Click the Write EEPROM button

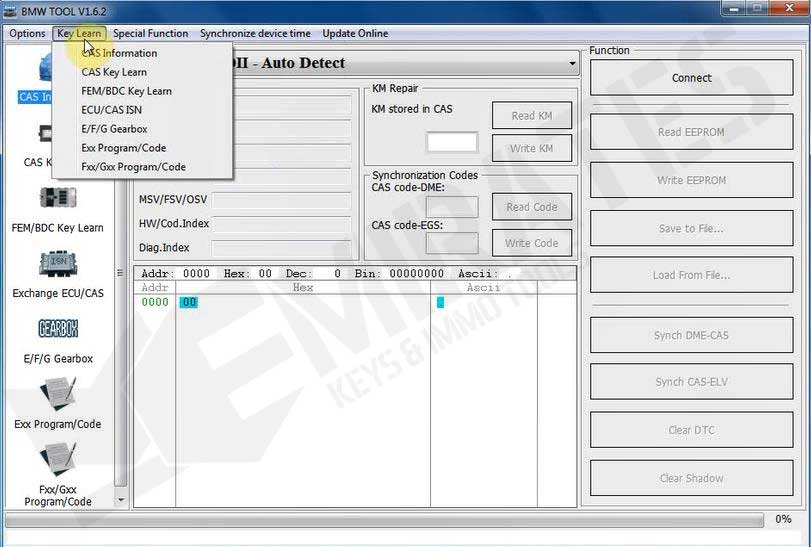click(692, 180)
